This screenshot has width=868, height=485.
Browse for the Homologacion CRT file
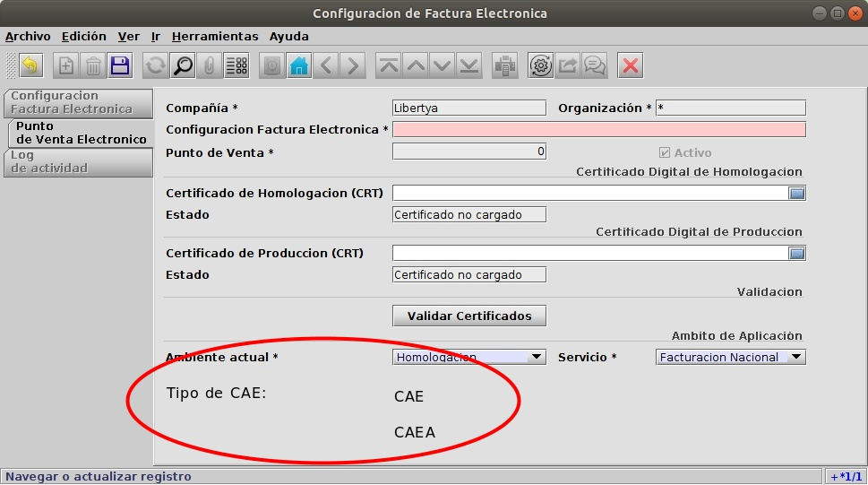tap(796, 193)
